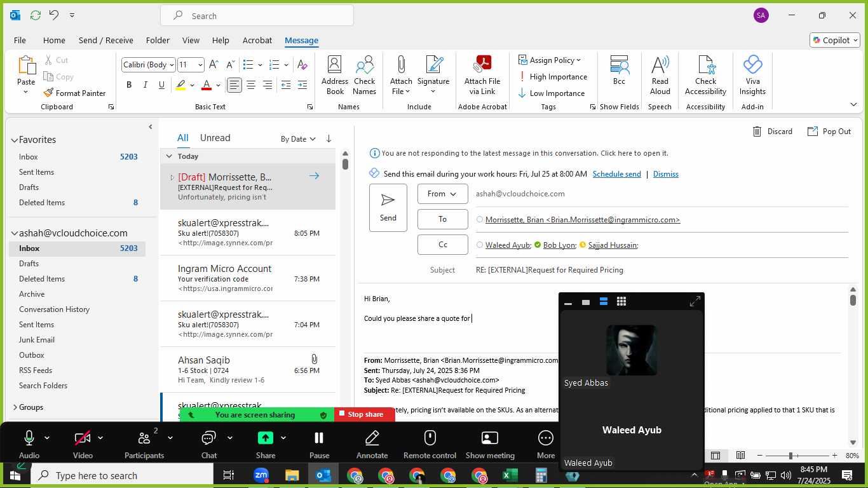Click the Send button
Image resolution: width=868 pixels, height=488 pixels.
[x=388, y=208]
